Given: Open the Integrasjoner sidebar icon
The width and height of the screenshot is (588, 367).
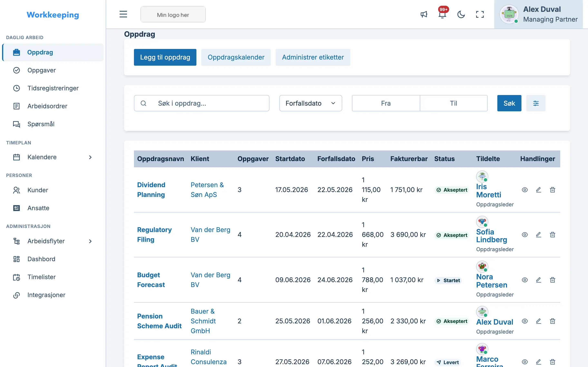Looking at the screenshot, I should (x=16, y=295).
